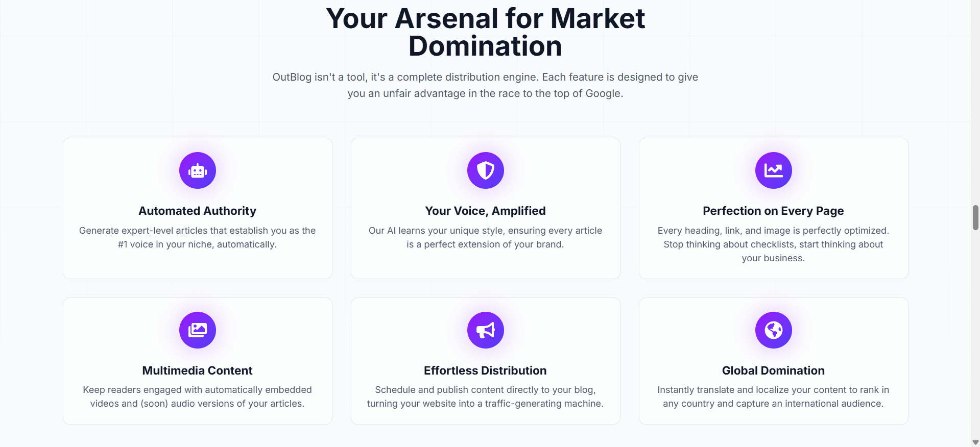Click the Your Arsenal for Market Domination headline
Viewport: 980px width, 447px height.
pos(485,32)
